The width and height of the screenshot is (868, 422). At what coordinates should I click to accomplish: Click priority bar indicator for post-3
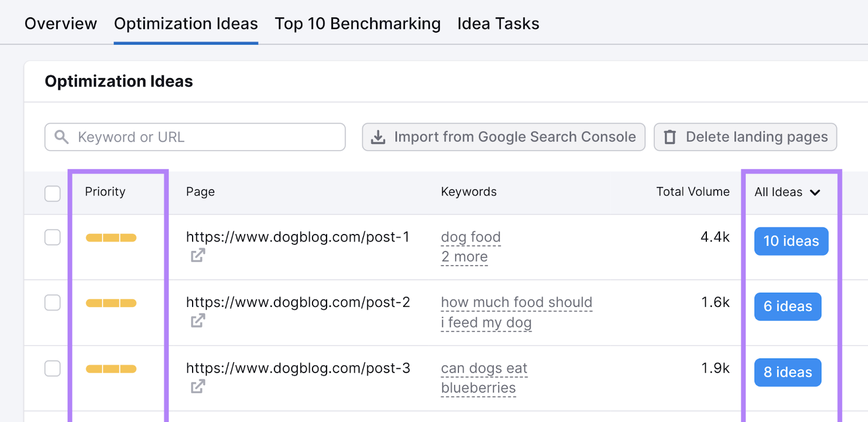click(x=111, y=369)
